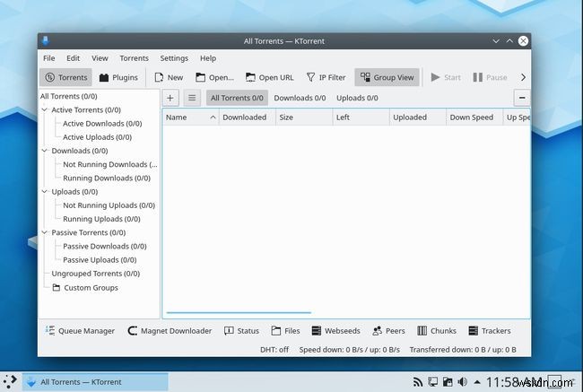The height and width of the screenshot is (392, 583).
Task: Open the Queue Manager panel
Action: tap(80, 331)
